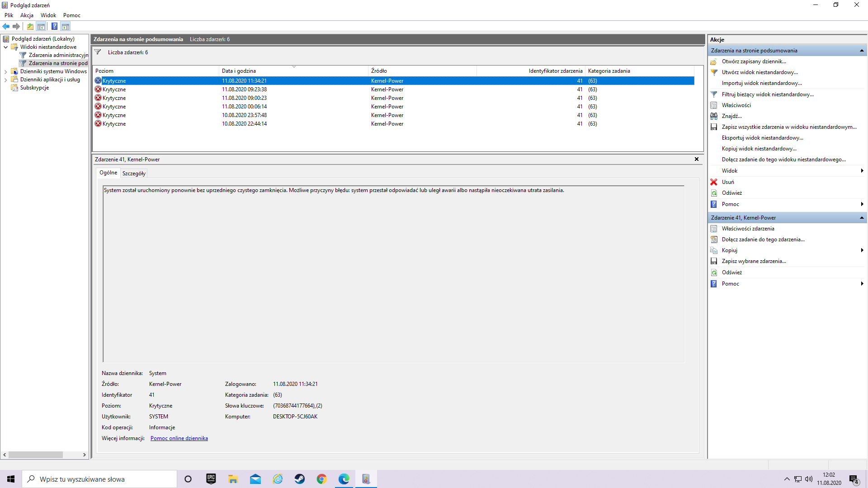
Task: Open the 'Akcja' menu
Action: [27, 15]
